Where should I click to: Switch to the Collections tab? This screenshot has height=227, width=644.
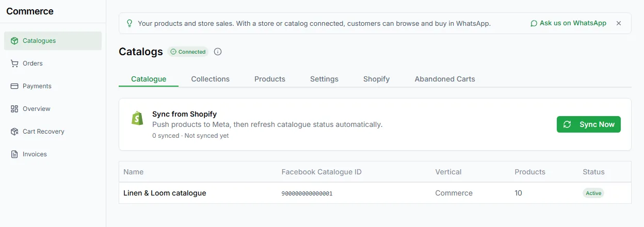coord(211,79)
